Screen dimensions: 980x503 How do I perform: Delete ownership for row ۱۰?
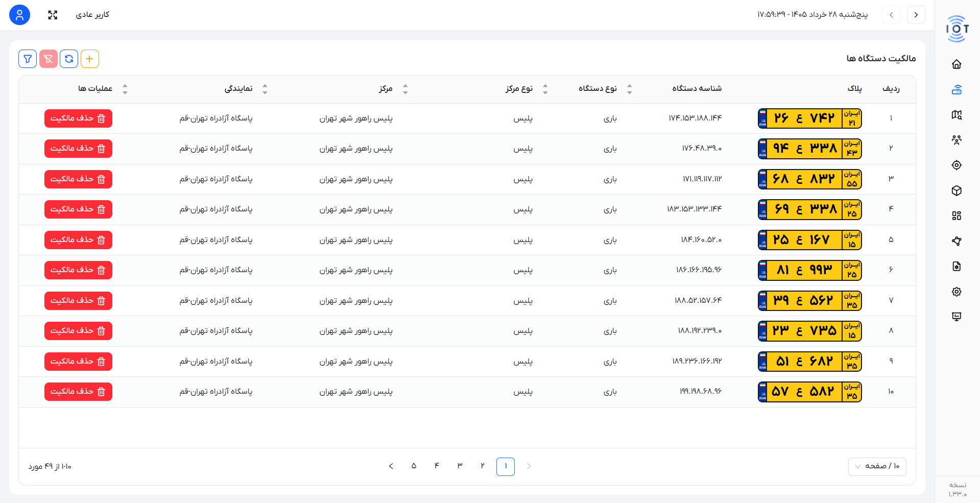78,392
